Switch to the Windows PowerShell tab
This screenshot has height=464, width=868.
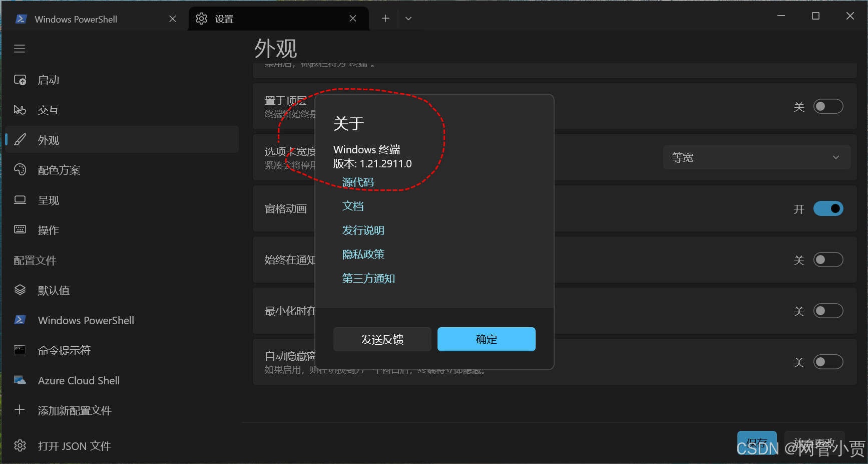coord(95,19)
